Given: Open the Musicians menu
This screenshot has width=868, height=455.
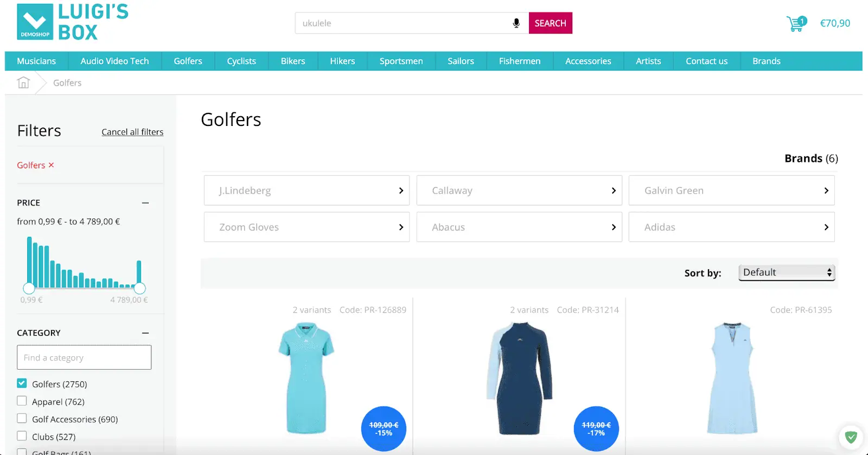Looking at the screenshot, I should (36, 61).
